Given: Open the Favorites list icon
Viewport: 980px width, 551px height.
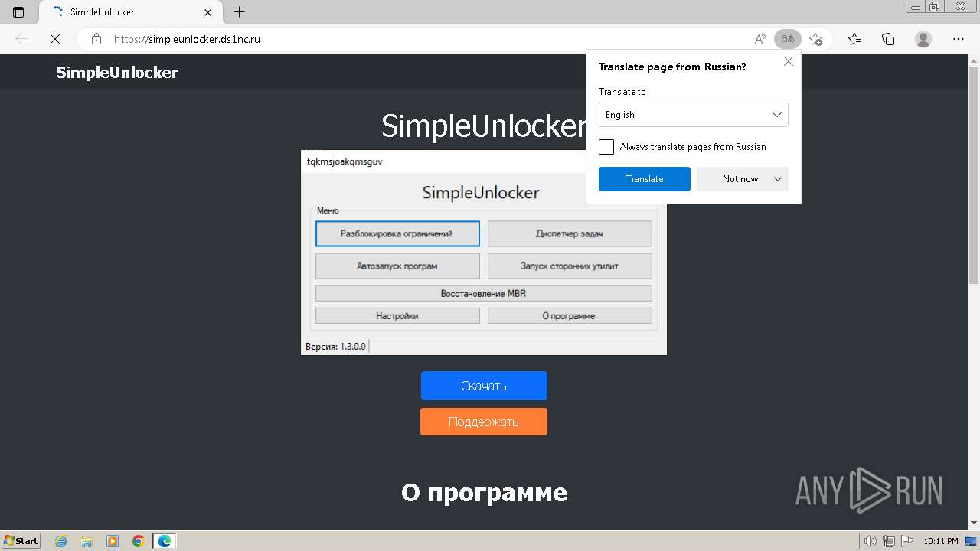Looking at the screenshot, I should click(x=854, y=39).
